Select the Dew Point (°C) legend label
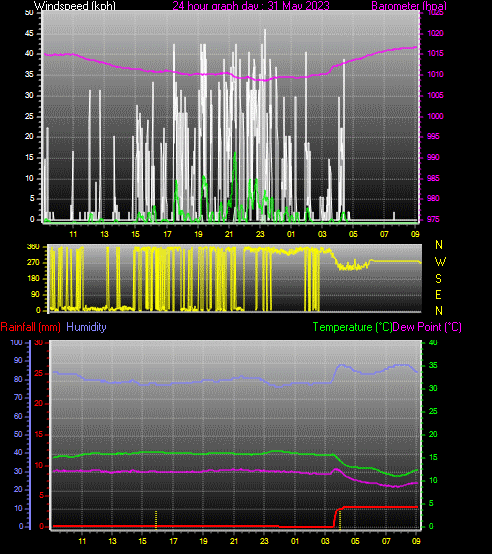The image size is (492, 554). (427, 327)
